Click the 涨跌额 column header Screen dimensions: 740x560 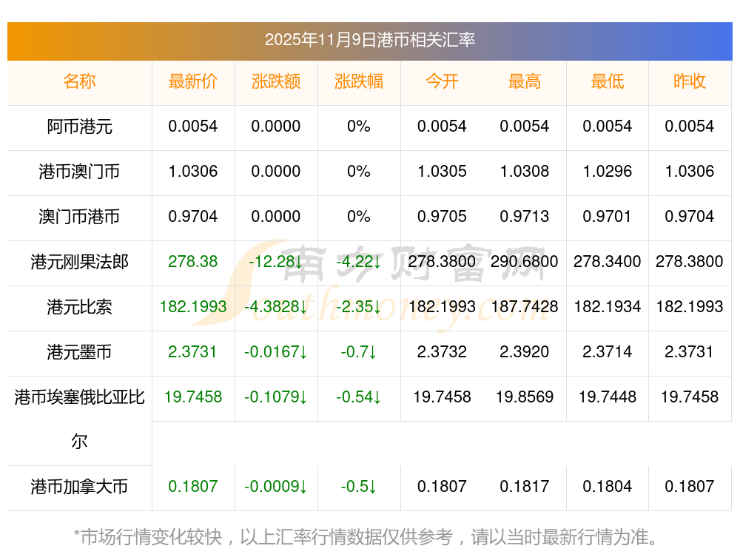pyautogui.click(x=276, y=81)
